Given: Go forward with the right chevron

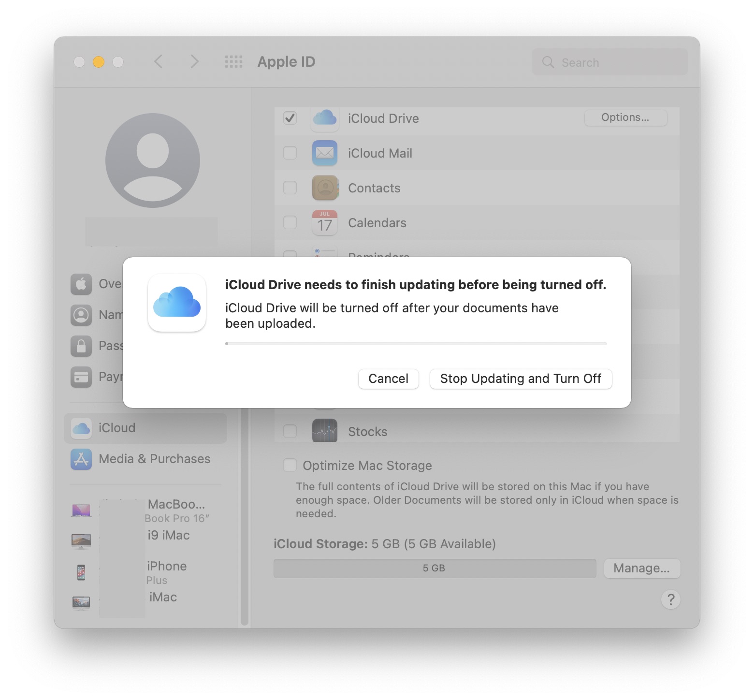Looking at the screenshot, I should (x=194, y=62).
